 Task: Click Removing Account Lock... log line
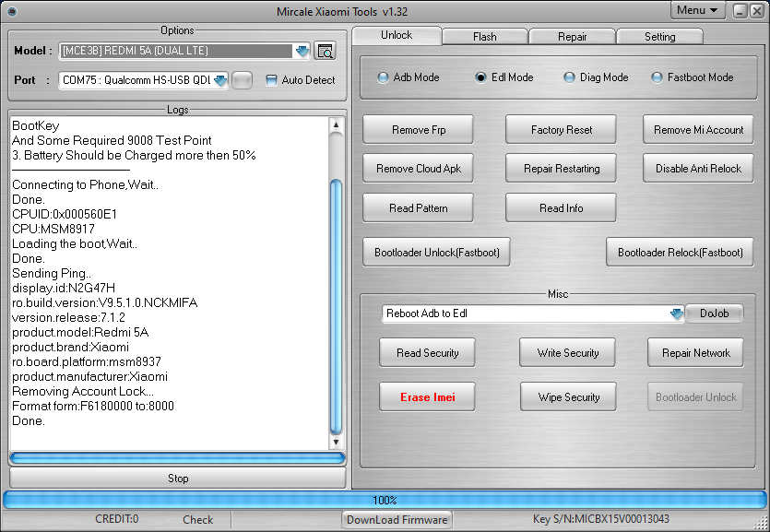click(x=82, y=391)
